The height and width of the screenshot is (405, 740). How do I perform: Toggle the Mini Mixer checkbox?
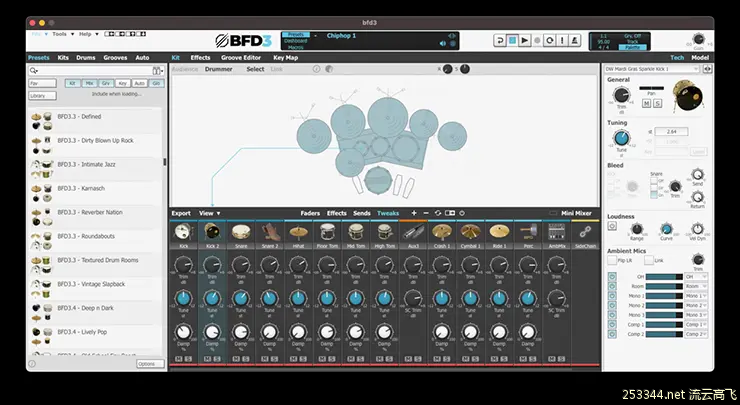click(x=553, y=213)
